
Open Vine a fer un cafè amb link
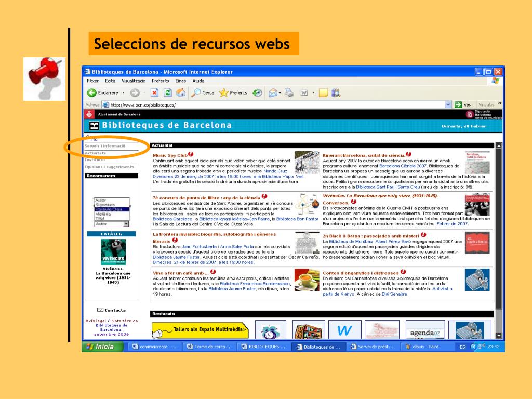pos(180,273)
